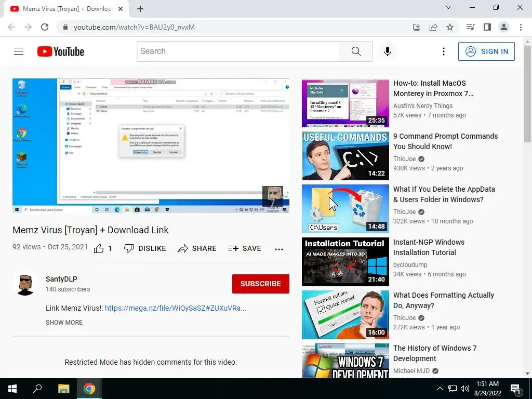Share the video via SHARE button
This screenshot has height=399, width=532.
pyautogui.click(x=197, y=248)
